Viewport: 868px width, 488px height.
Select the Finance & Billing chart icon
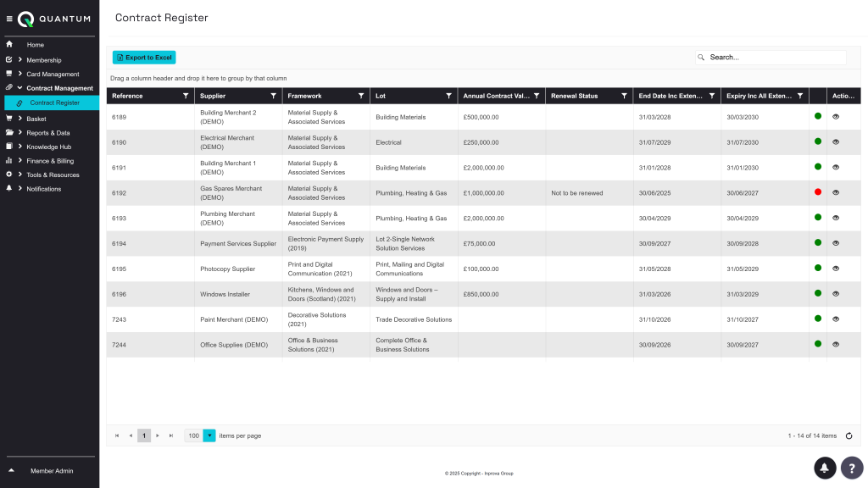tap(8, 160)
